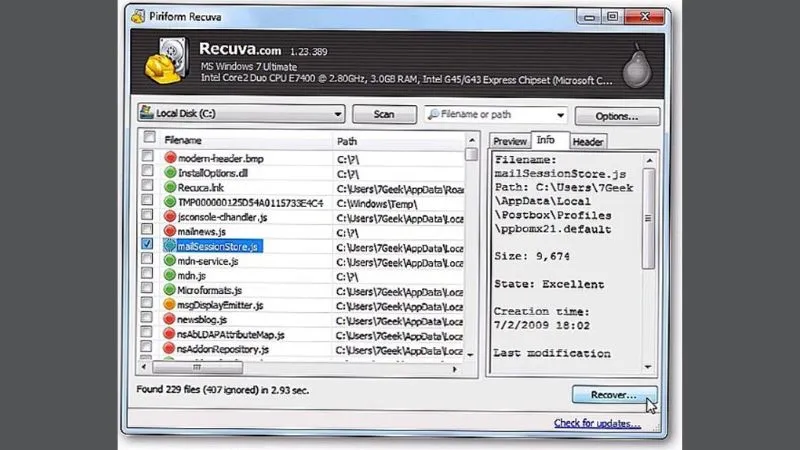This screenshot has width=800, height=450.
Task: Click the file list vertical scrollbar thumb
Action: point(471,154)
